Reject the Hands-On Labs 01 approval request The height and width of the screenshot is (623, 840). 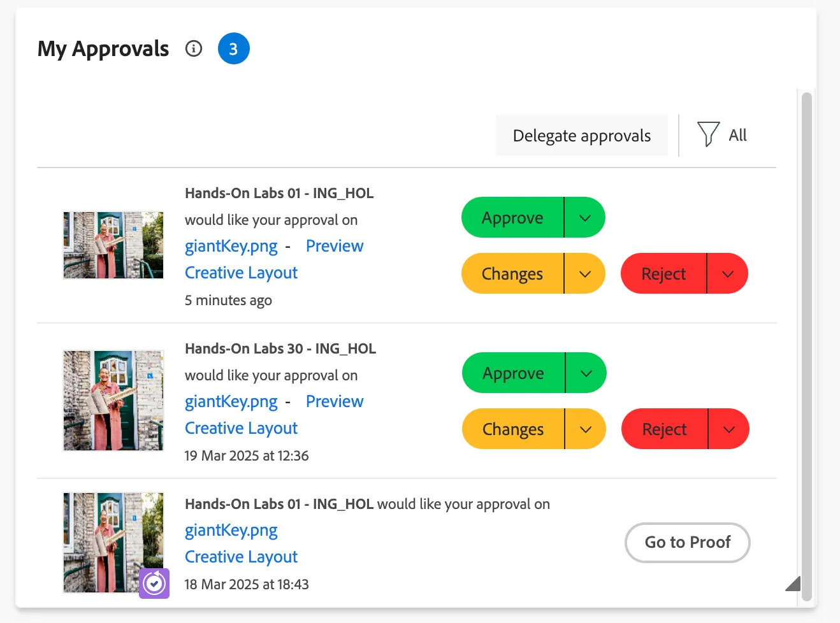coord(663,273)
